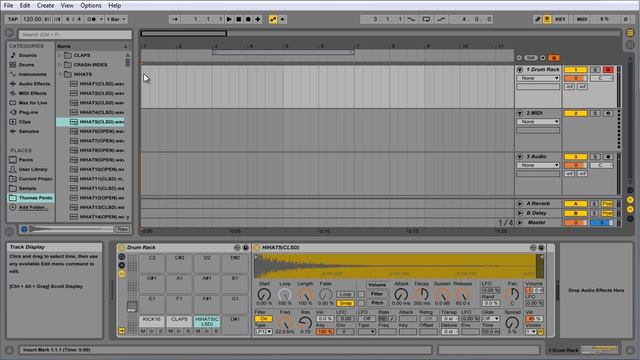
Task: Click the Stop button in transport
Action: [239, 19]
